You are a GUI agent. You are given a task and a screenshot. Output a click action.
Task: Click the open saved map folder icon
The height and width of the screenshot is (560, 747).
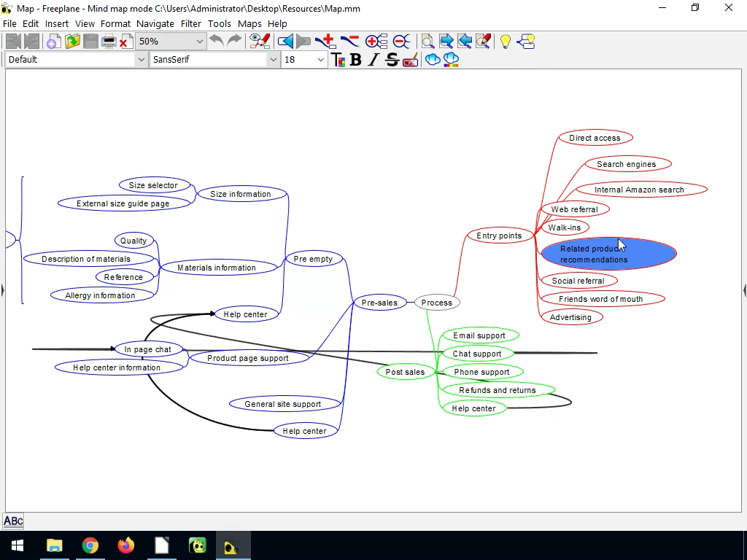(x=72, y=42)
